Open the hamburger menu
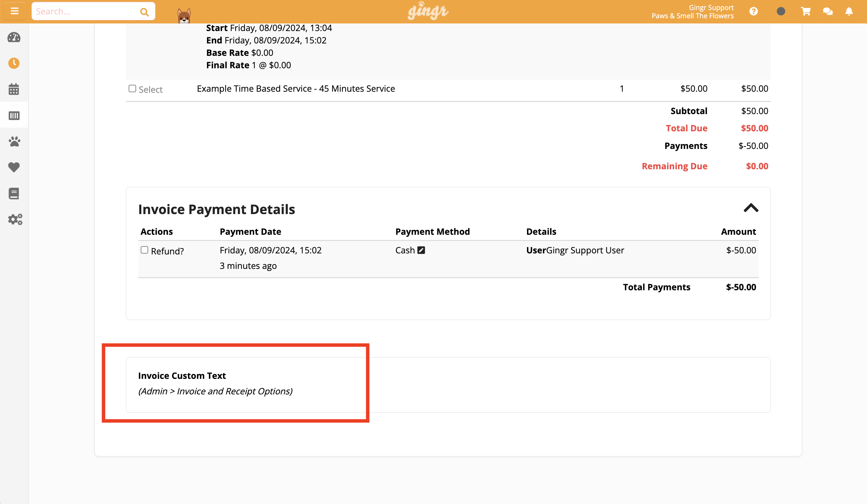Image resolution: width=867 pixels, height=504 pixels. [x=14, y=11]
